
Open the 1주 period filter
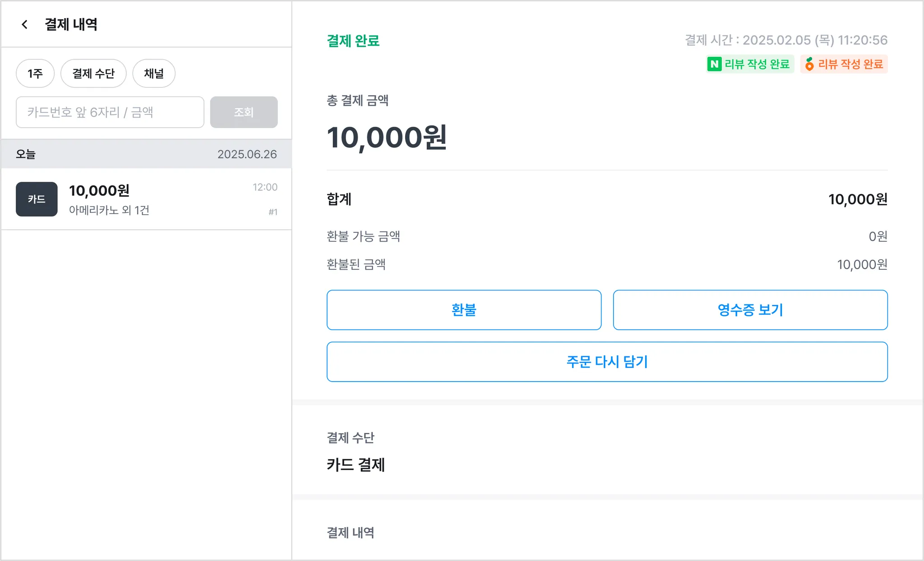tap(35, 74)
